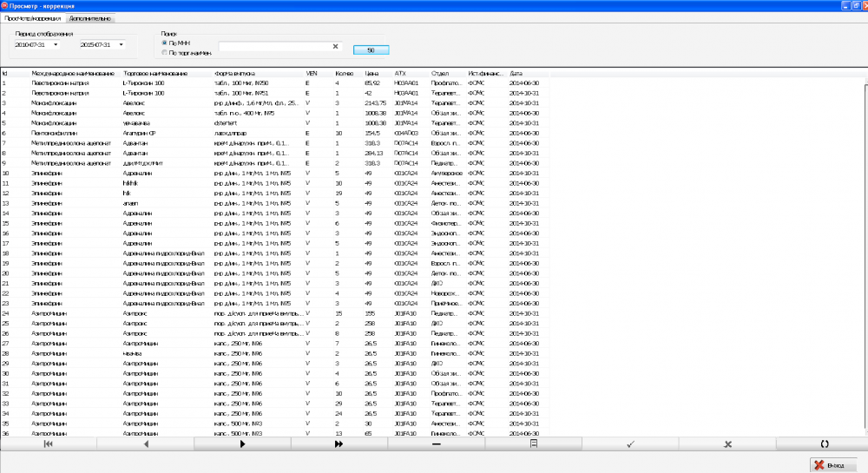Open the end date 2015-07-31 dropdown

(121, 45)
